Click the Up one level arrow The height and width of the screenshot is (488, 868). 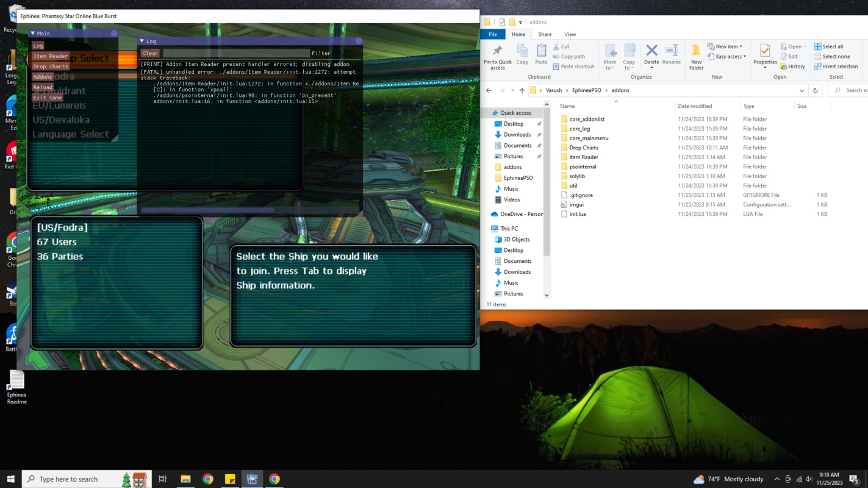pos(522,90)
